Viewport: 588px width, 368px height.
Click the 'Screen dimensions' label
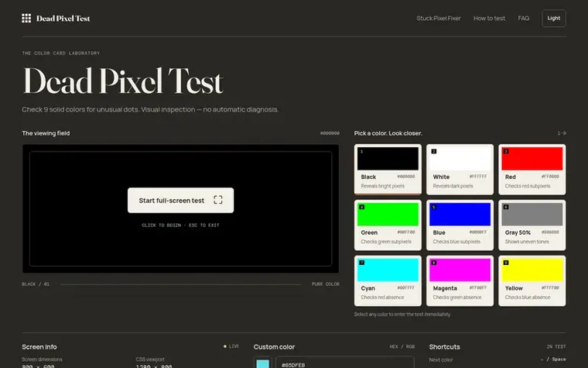point(42,359)
